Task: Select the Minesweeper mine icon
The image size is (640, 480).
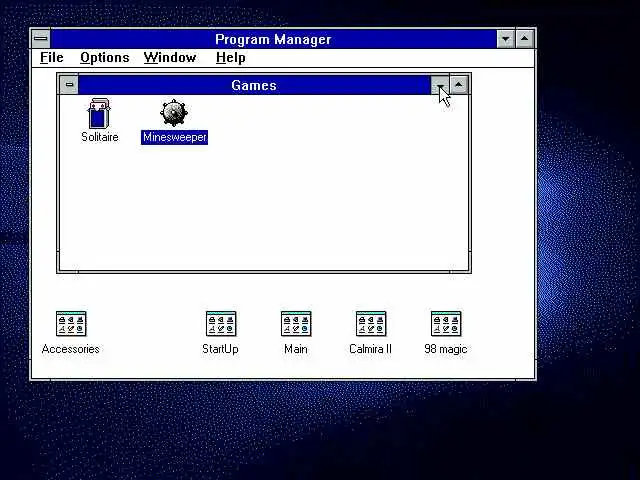Action: click(x=174, y=113)
